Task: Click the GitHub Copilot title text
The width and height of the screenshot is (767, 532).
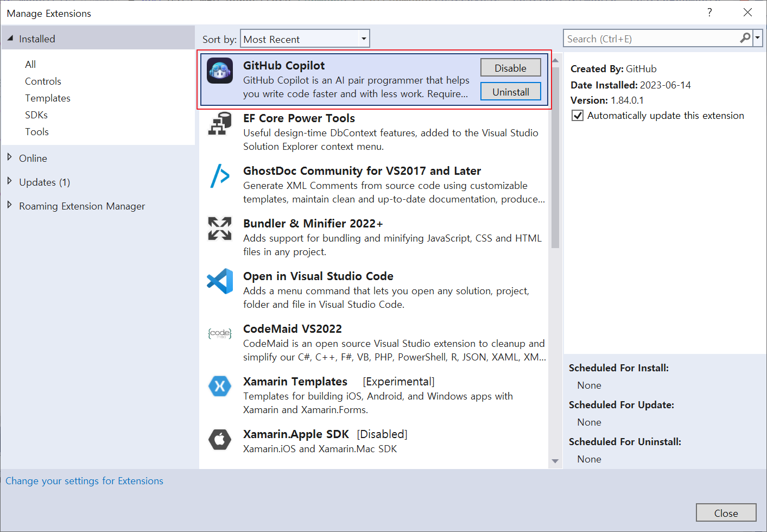Action: pyautogui.click(x=284, y=65)
